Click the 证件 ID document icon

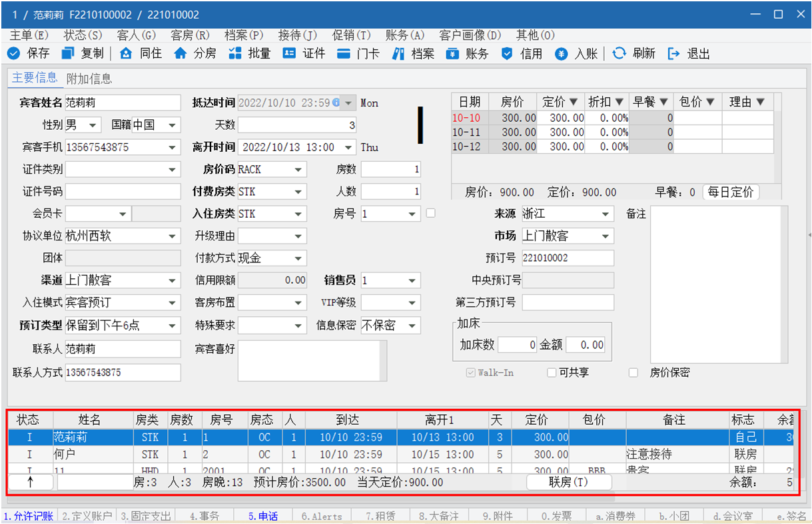289,54
